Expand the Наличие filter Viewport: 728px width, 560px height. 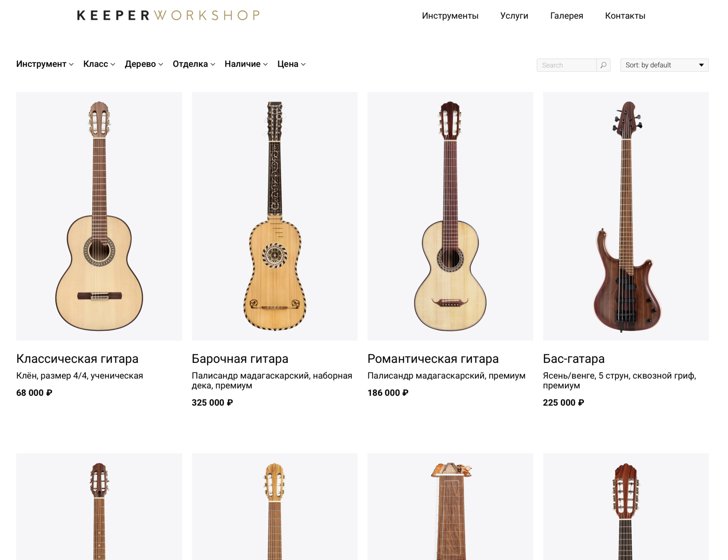point(246,64)
